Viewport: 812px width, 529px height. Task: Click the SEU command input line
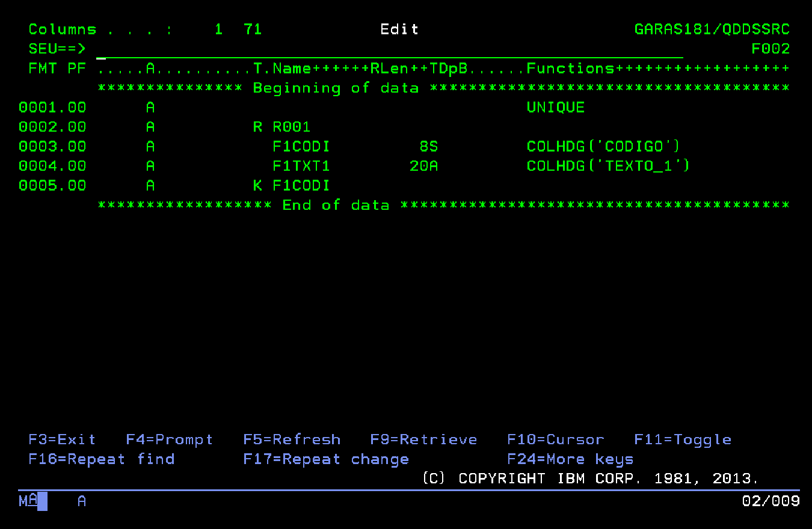(389, 49)
